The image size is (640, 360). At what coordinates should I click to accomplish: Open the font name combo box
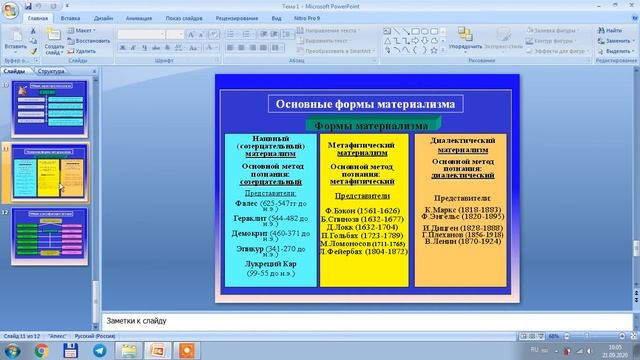tap(141, 34)
